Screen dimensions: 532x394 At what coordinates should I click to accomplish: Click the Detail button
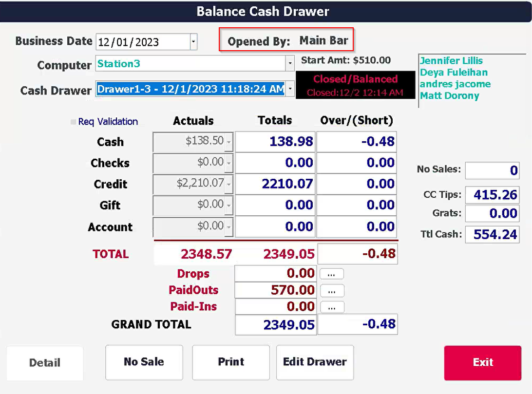(x=44, y=363)
